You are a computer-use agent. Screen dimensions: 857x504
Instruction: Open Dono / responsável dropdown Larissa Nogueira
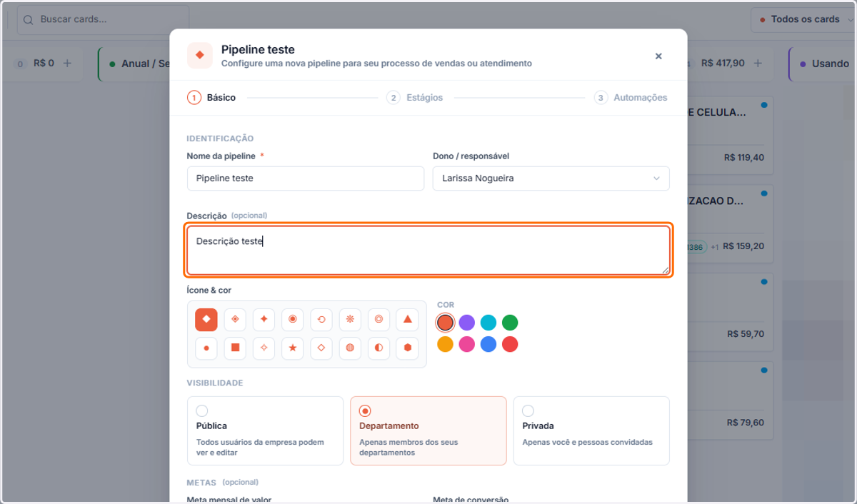(x=551, y=178)
